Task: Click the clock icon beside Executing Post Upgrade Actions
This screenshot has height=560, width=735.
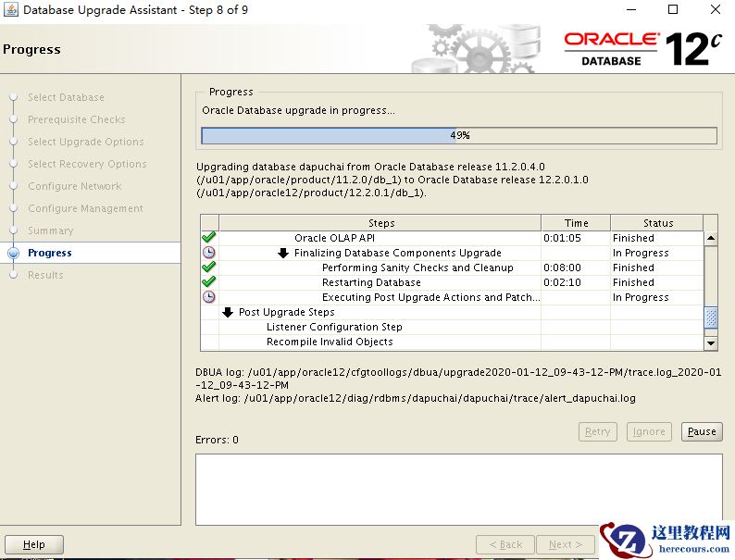Action: pyautogui.click(x=208, y=297)
